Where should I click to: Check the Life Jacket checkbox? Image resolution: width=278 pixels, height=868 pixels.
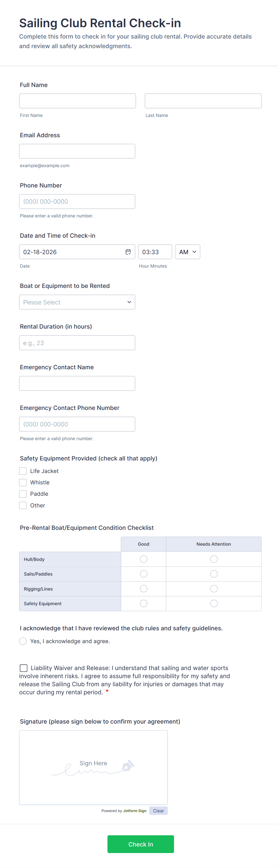click(23, 471)
